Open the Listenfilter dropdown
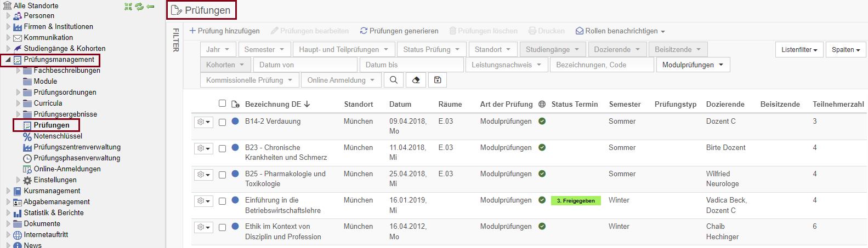The image size is (868, 248). pos(799,49)
